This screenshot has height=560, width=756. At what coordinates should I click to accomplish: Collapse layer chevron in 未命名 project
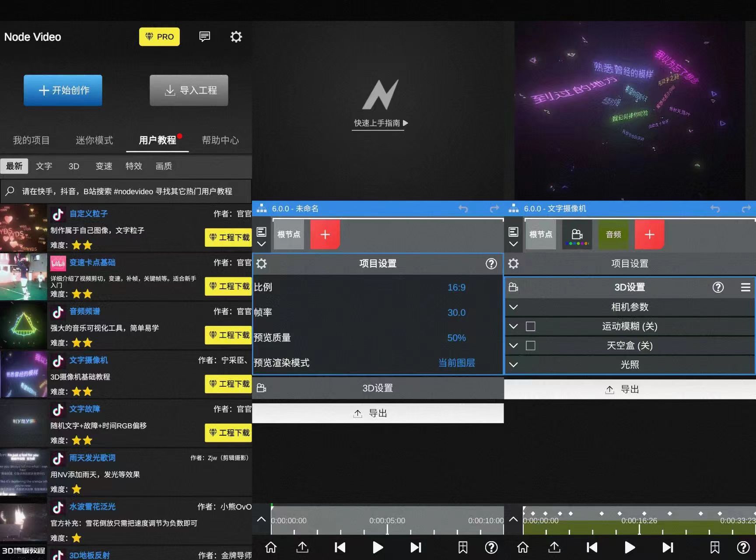(261, 244)
